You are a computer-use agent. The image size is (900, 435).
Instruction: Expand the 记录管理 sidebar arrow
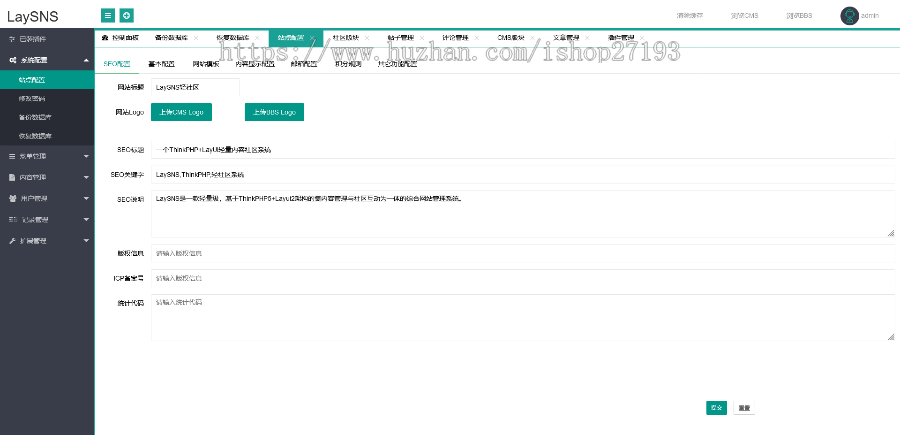pyautogui.click(x=86, y=220)
